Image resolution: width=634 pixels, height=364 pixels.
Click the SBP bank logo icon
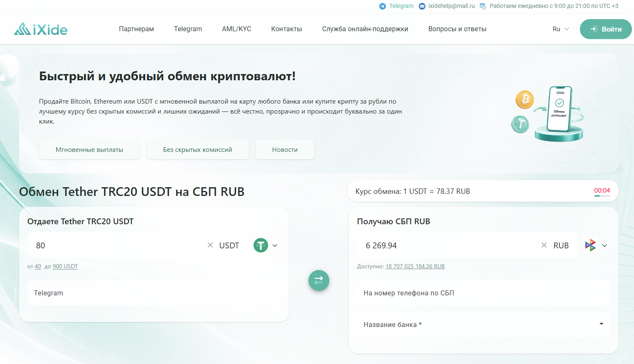point(590,245)
